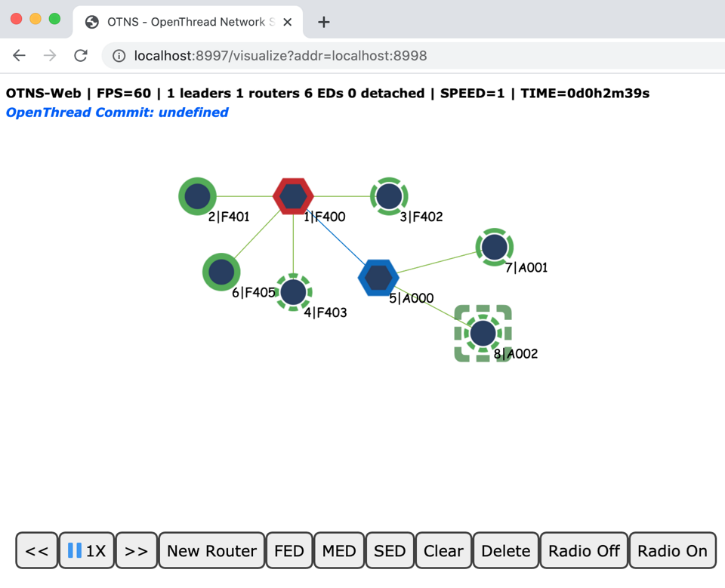Open the OpenThread Commit link
This screenshot has width=725, height=588.
(x=116, y=112)
